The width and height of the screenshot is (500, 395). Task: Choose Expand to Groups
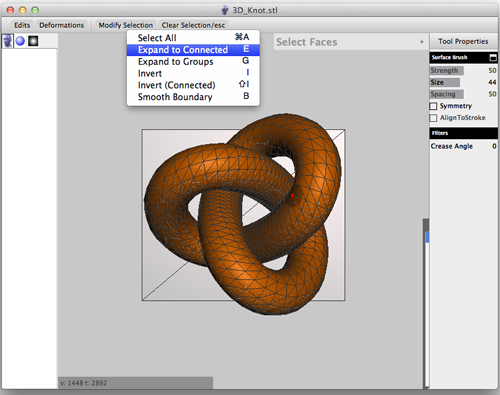coord(193,62)
